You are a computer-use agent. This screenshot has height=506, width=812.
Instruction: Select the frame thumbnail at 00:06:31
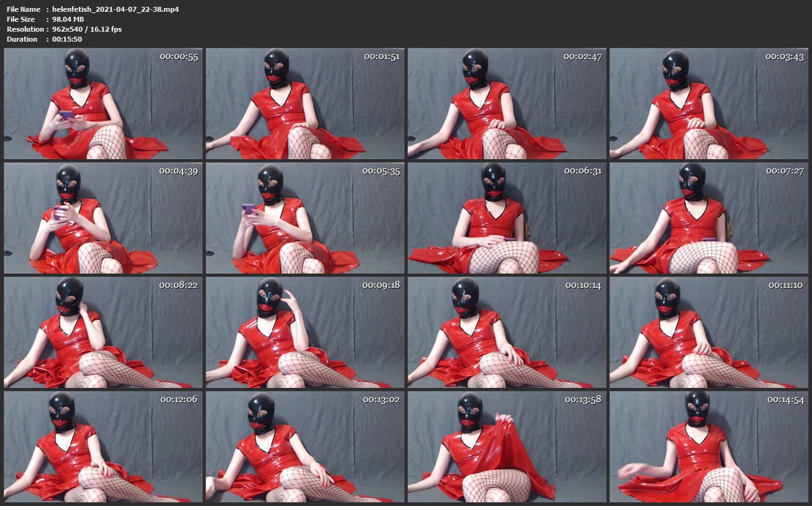click(x=507, y=218)
